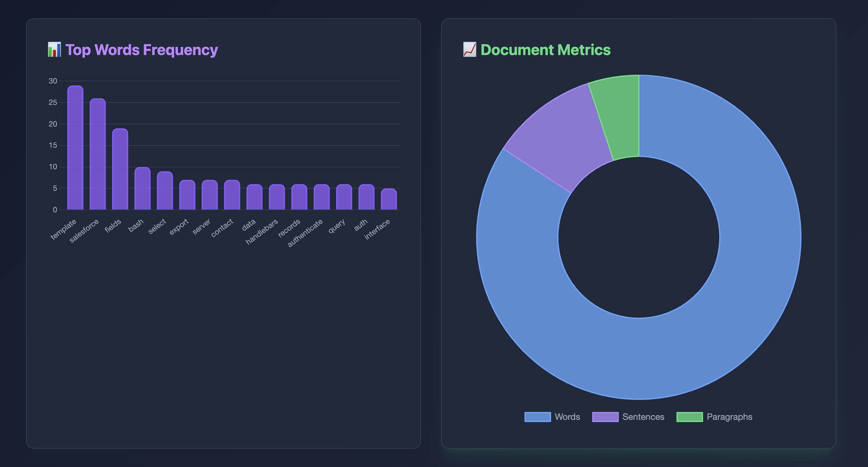The image size is (868, 467).
Task: Click the handlebars bar in chart
Action: pyautogui.click(x=277, y=197)
